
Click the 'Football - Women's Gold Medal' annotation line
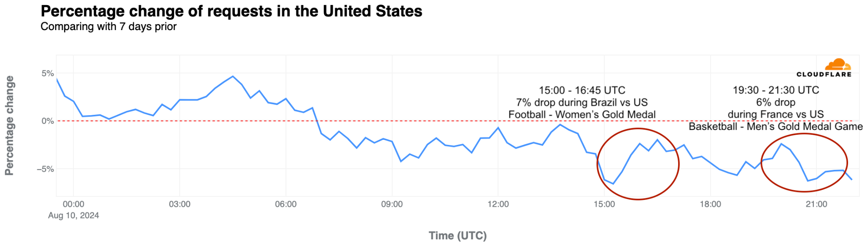click(582, 115)
